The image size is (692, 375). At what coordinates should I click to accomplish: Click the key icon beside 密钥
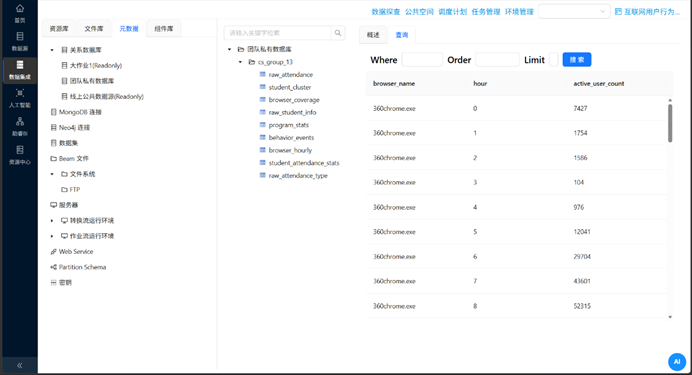point(53,282)
